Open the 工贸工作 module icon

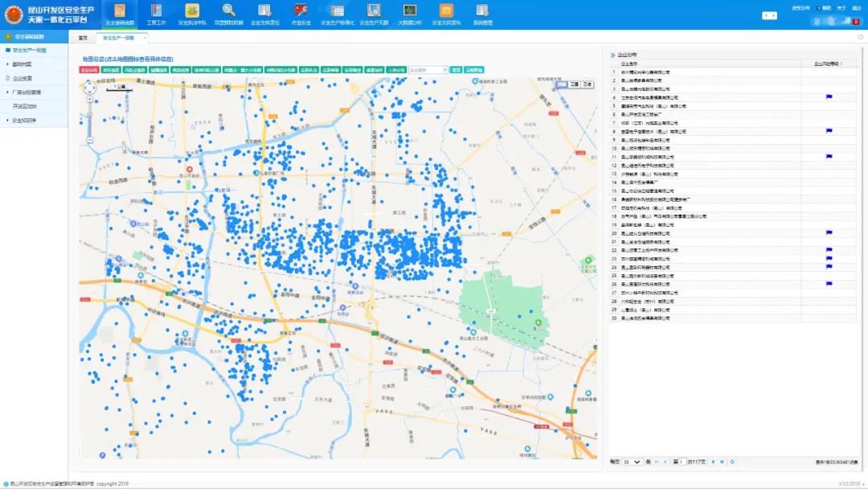click(x=155, y=11)
